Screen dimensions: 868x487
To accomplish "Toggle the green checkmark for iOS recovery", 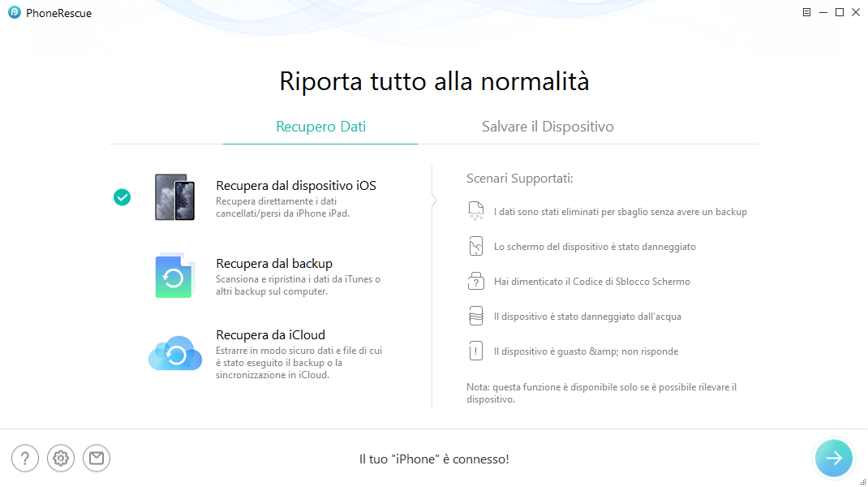I will point(122,197).
